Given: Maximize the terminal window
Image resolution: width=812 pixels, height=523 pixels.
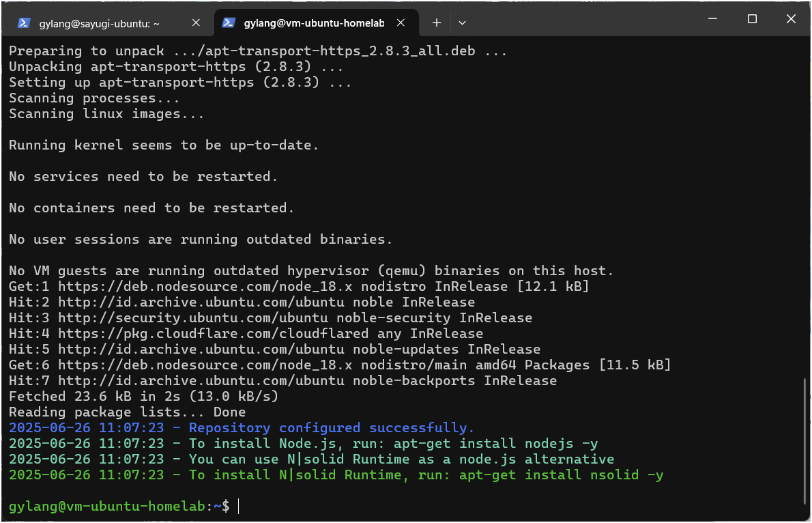Looking at the screenshot, I should pos(752,19).
